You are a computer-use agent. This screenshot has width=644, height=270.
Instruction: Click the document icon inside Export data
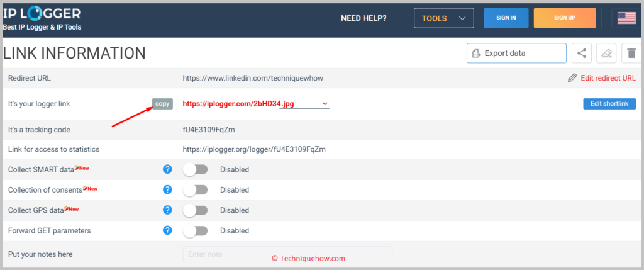pos(477,53)
